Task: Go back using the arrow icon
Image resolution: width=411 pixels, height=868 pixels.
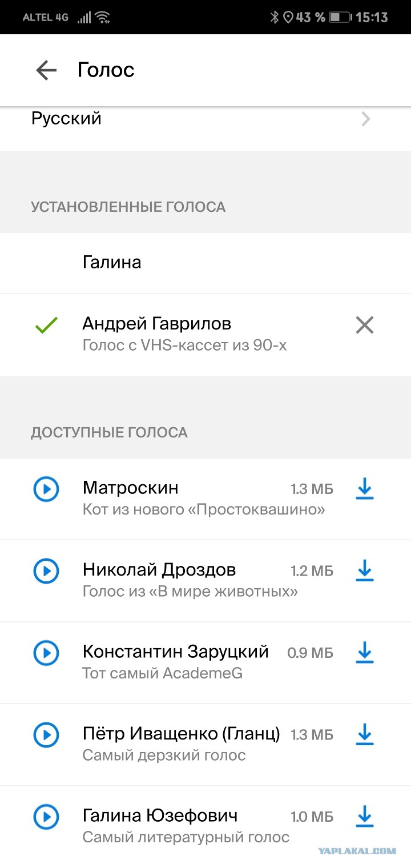Action: (x=46, y=70)
